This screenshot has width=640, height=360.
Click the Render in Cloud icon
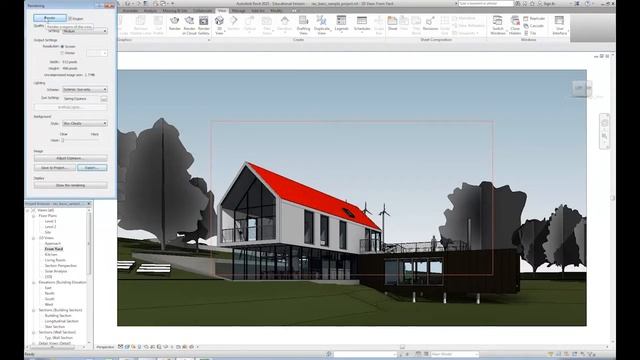tap(189, 25)
